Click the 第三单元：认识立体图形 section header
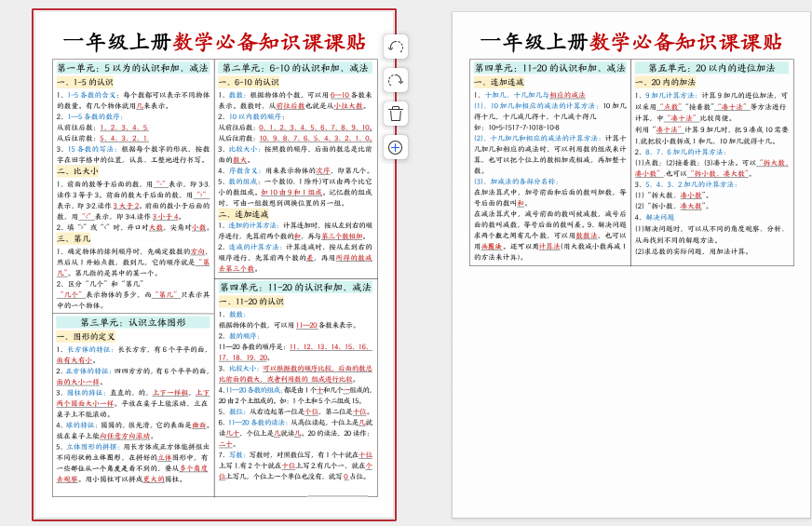Screen dimensions: 812x526 (x=133, y=322)
